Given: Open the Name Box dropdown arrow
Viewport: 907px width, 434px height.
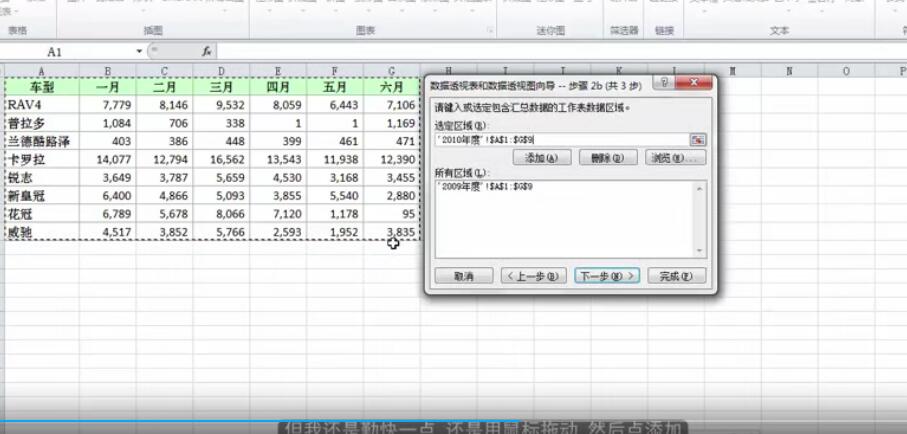Looking at the screenshot, I should 139,50.
